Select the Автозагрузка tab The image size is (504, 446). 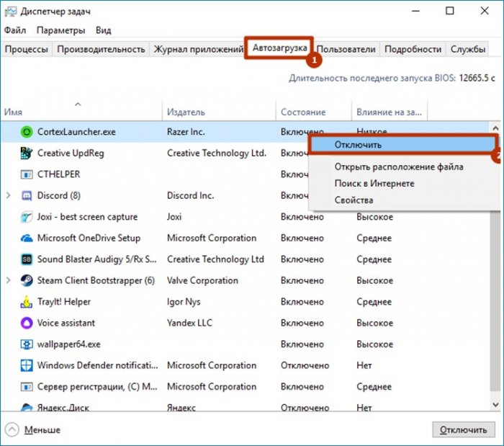tap(279, 48)
